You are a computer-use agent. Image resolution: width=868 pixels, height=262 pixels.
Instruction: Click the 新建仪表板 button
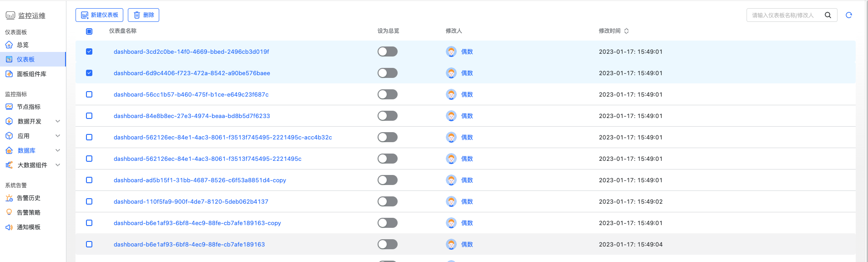99,15
